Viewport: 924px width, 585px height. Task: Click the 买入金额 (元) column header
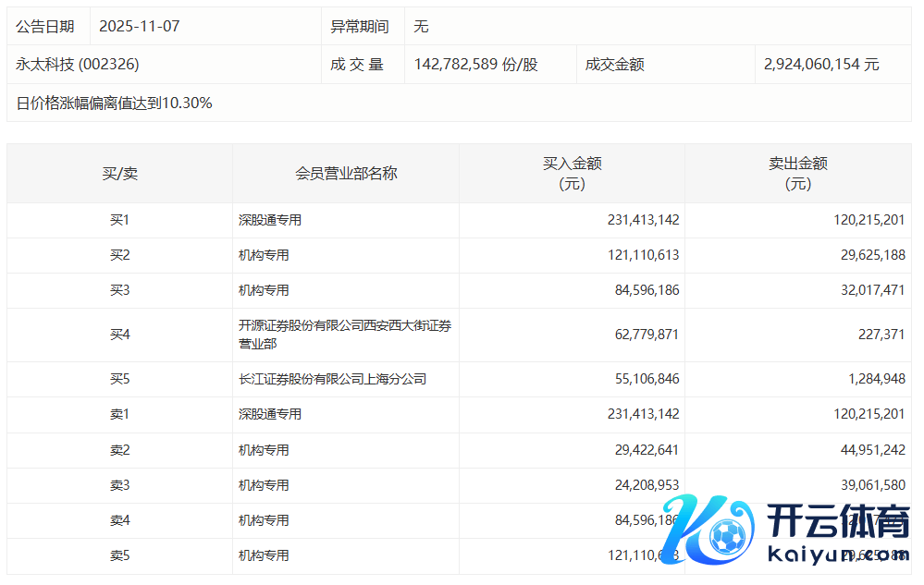click(x=572, y=173)
